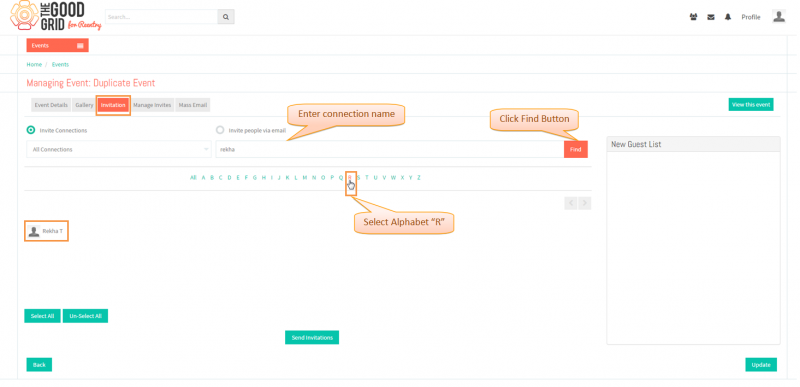Switch to the Manage Invites tab
Viewport: 800px width, 387px height.
152,105
